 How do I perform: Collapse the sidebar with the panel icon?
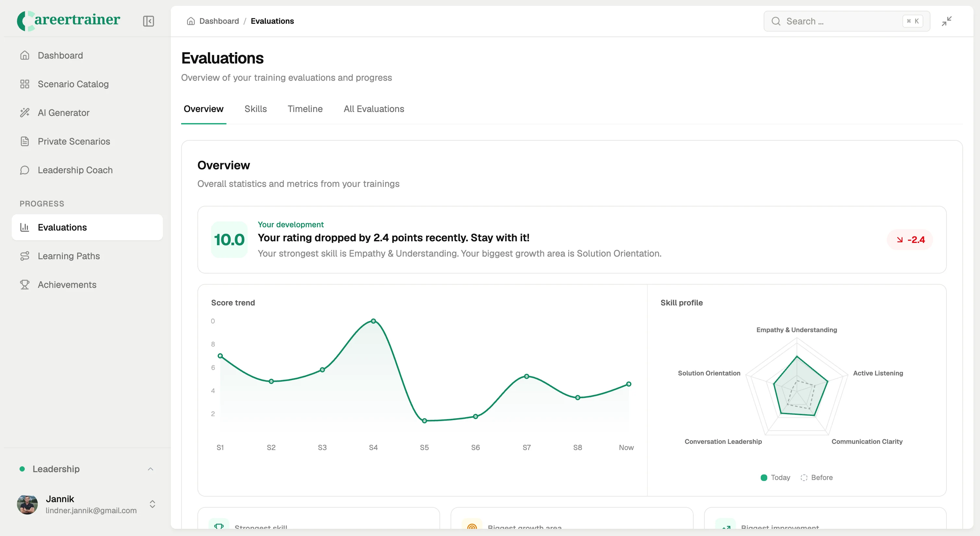[x=148, y=21]
